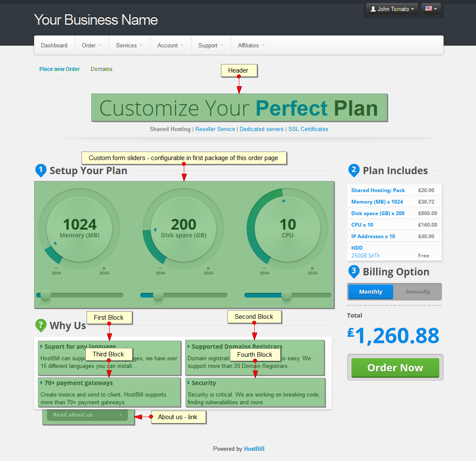476x461 pixels.
Task: Go to the Dashboard menu item
Action: click(x=54, y=45)
